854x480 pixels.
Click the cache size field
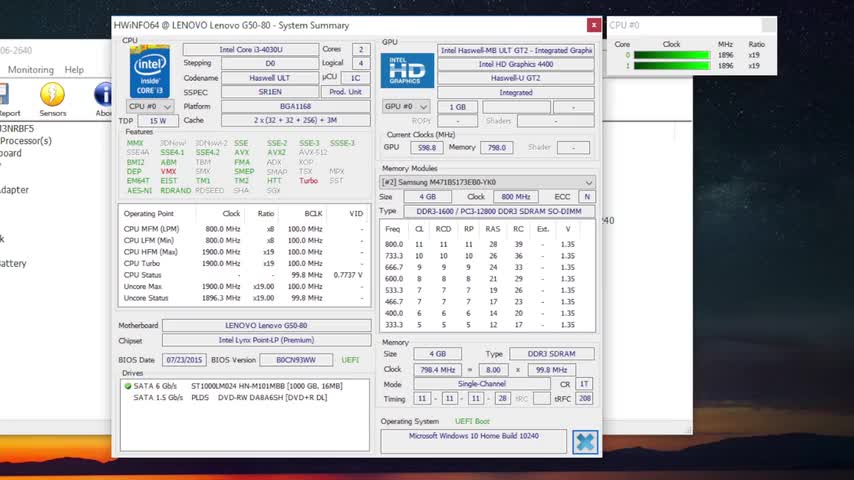point(296,120)
